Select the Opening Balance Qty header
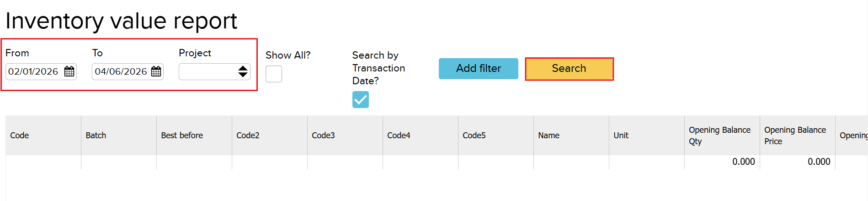 pyautogui.click(x=719, y=136)
